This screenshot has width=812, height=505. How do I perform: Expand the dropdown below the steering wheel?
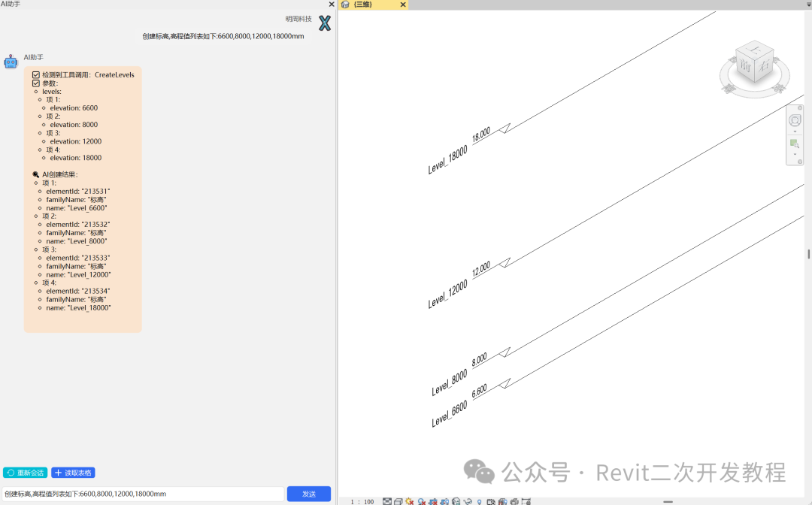(795, 131)
